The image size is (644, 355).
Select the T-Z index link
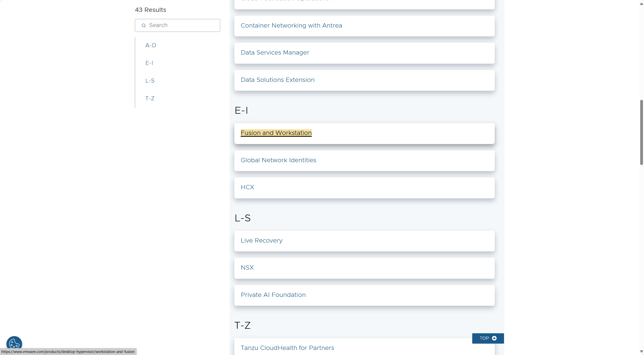[150, 98]
